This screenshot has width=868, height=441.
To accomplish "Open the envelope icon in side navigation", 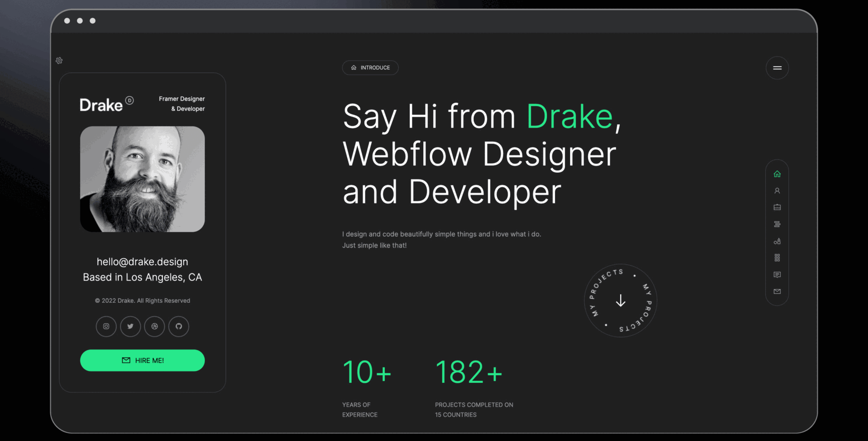I will tap(777, 291).
